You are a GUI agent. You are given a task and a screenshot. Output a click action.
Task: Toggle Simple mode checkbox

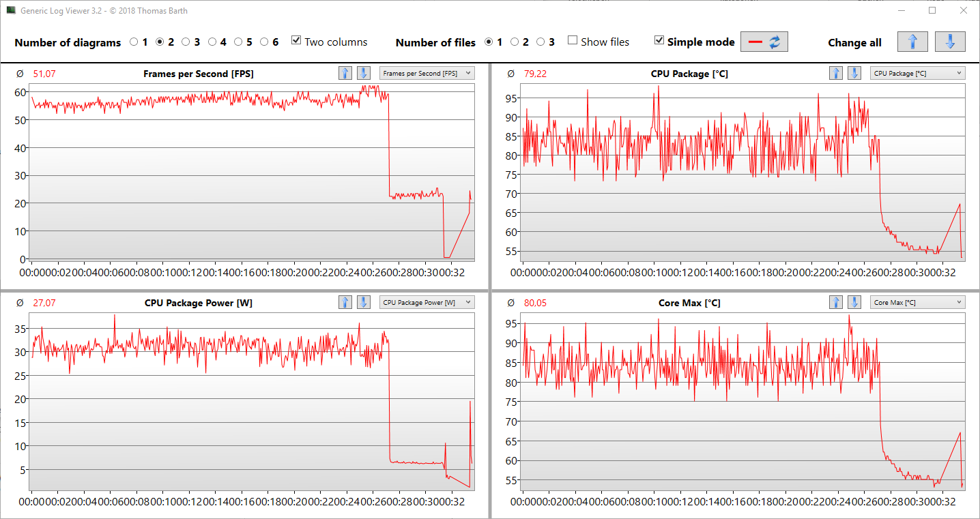coord(659,41)
